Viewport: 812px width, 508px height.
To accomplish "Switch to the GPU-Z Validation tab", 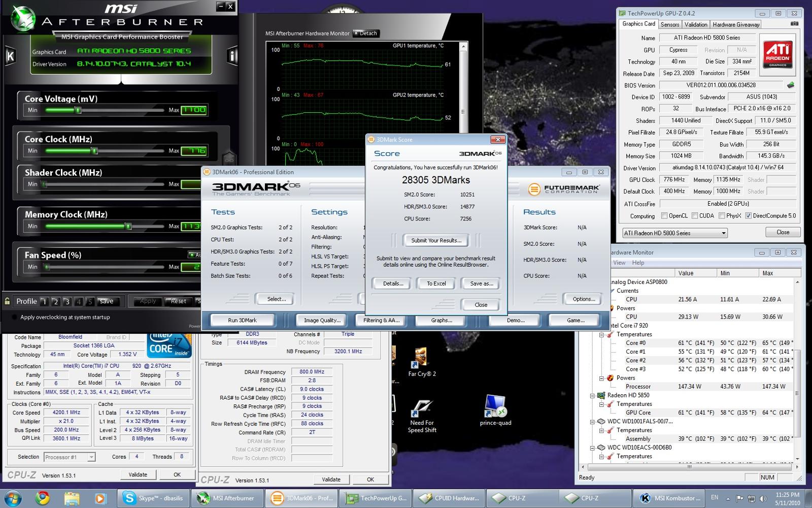I will [x=695, y=24].
